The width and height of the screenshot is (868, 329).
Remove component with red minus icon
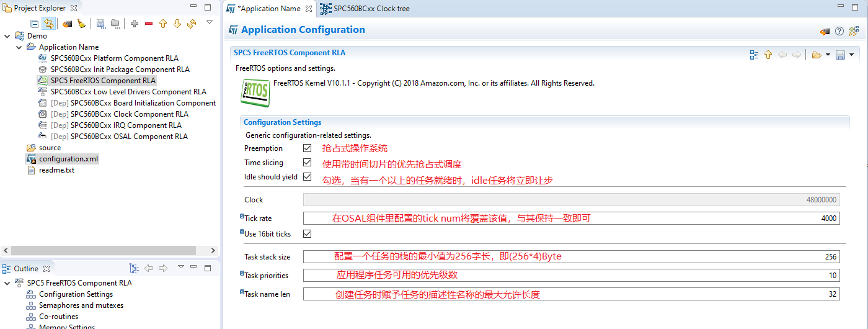click(149, 24)
